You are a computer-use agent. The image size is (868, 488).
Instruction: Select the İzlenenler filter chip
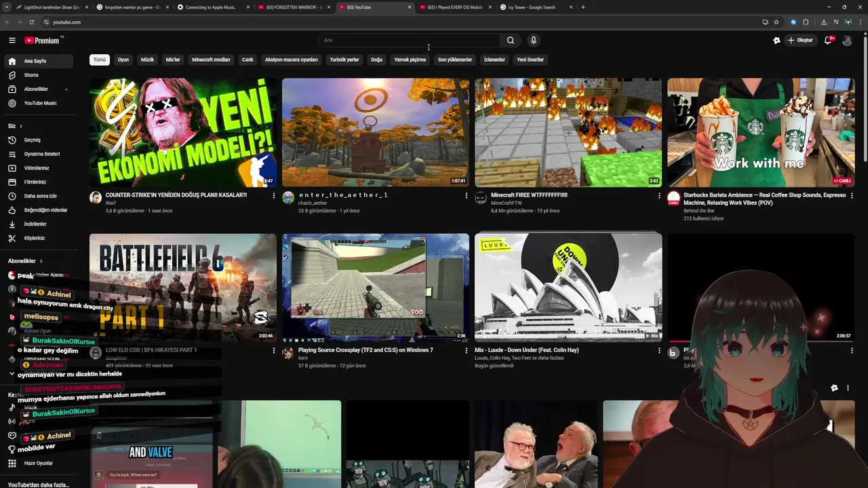coord(494,60)
